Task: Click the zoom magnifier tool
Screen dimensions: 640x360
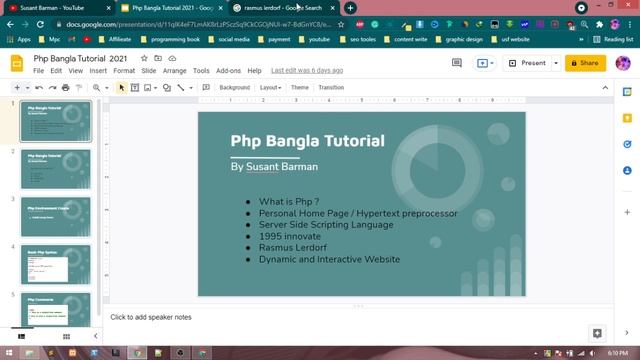Action: pyautogui.click(x=96, y=88)
